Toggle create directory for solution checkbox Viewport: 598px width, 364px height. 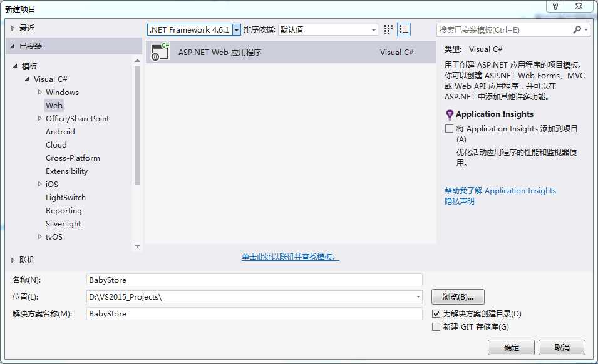(436, 314)
